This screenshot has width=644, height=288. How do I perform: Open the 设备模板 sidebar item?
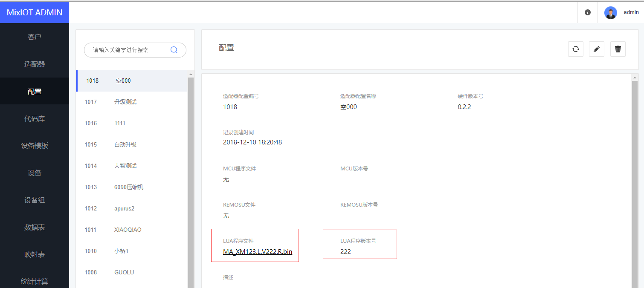[x=35, y=146]
